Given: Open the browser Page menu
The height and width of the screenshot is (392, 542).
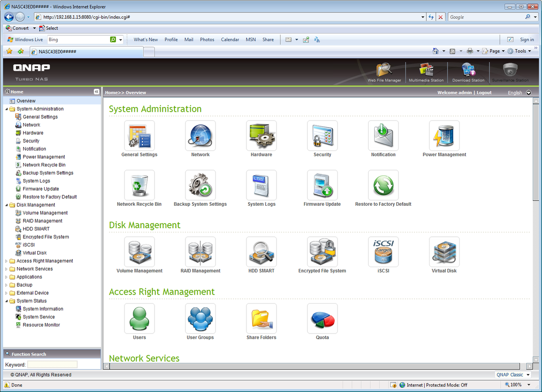Looking at the screenshot, I should point(493,51).
